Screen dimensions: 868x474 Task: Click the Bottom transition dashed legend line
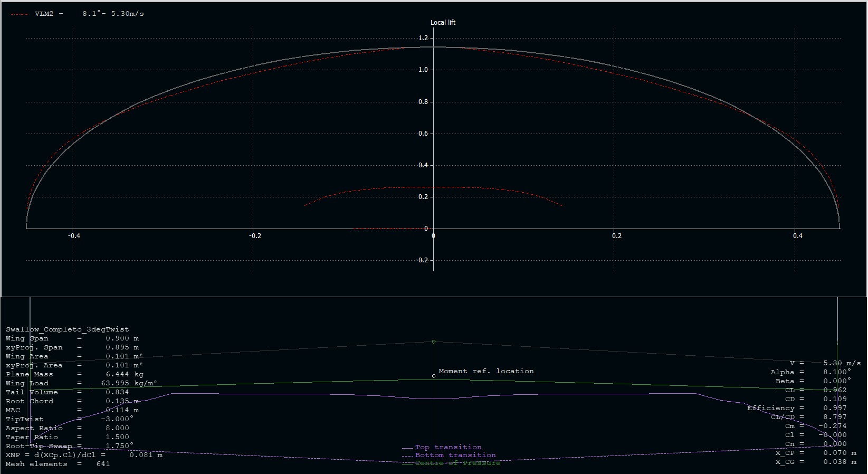tap(407, 456)
